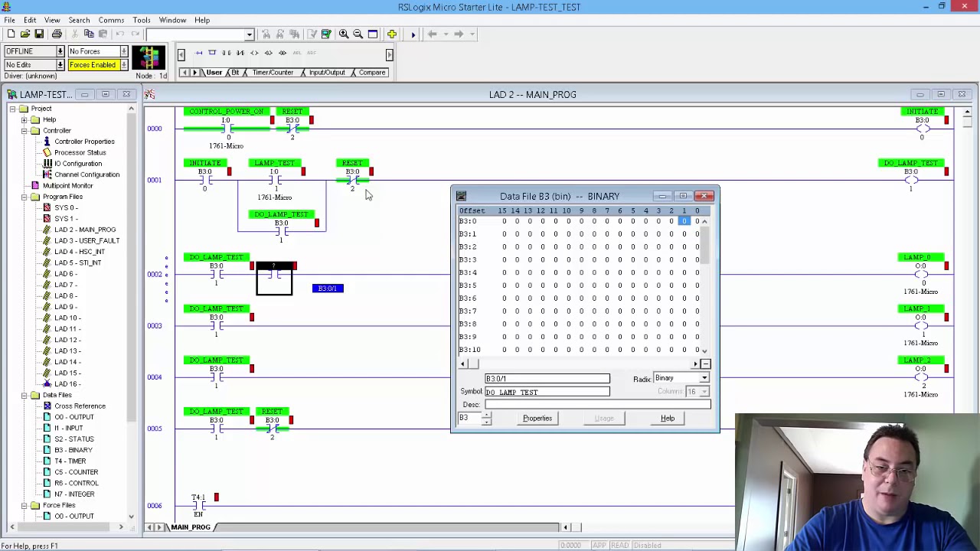Screen dimensions: 980x551
Task: Click the Copy toolbar icon
Action: (89, 34)
